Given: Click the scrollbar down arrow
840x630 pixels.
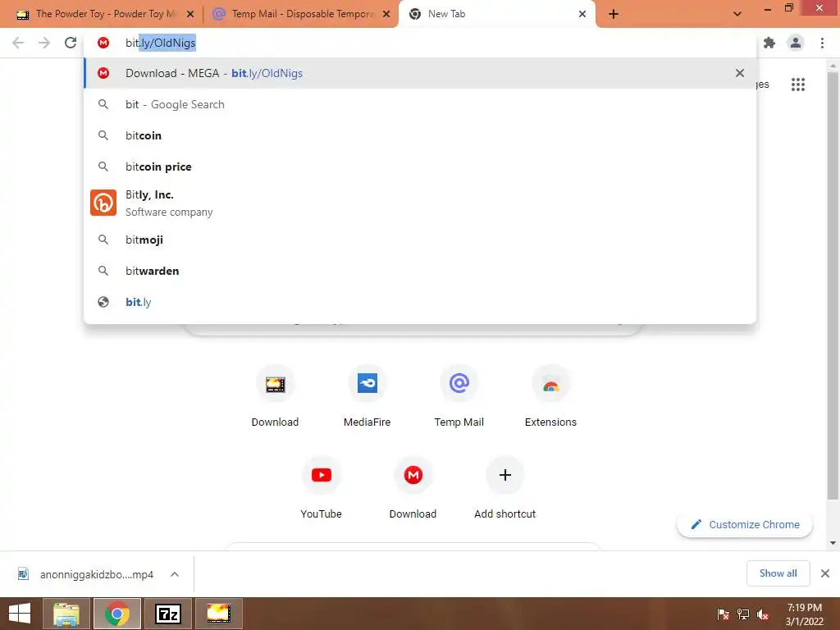Looking at the screenshot, I should click(833, 543).
